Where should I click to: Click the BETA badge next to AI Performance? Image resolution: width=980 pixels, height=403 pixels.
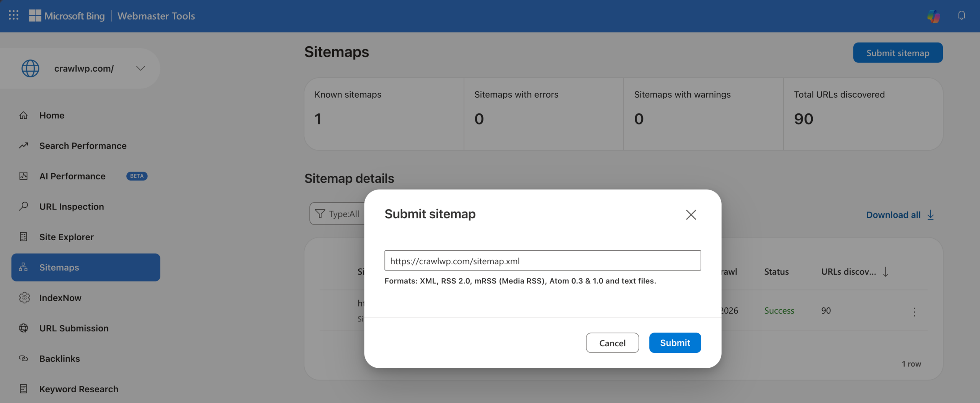pos(137,176)
